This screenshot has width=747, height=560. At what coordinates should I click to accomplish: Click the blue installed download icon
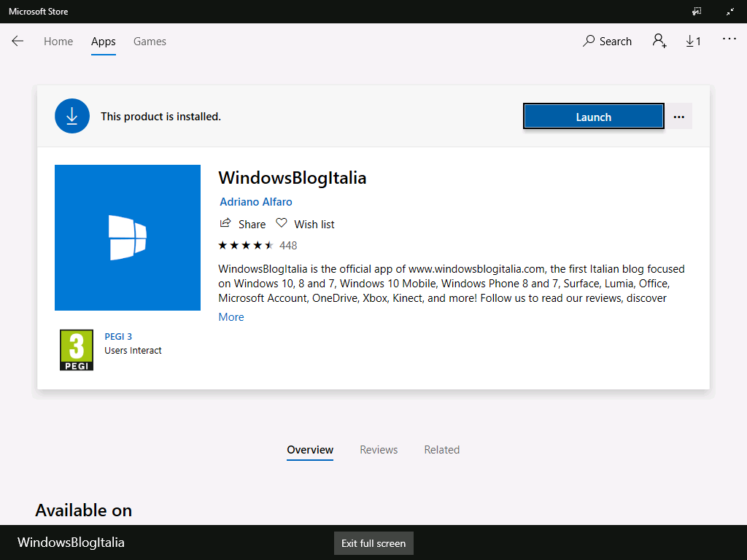point(72,116)
